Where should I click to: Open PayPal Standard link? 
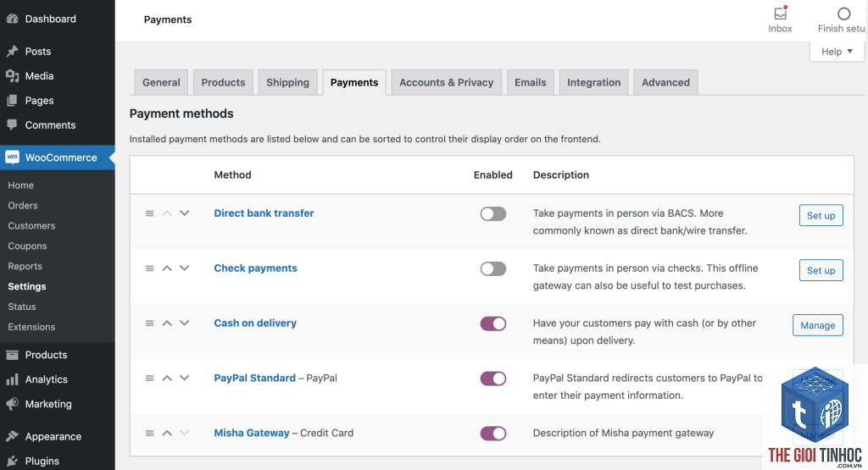coord(254,379)
